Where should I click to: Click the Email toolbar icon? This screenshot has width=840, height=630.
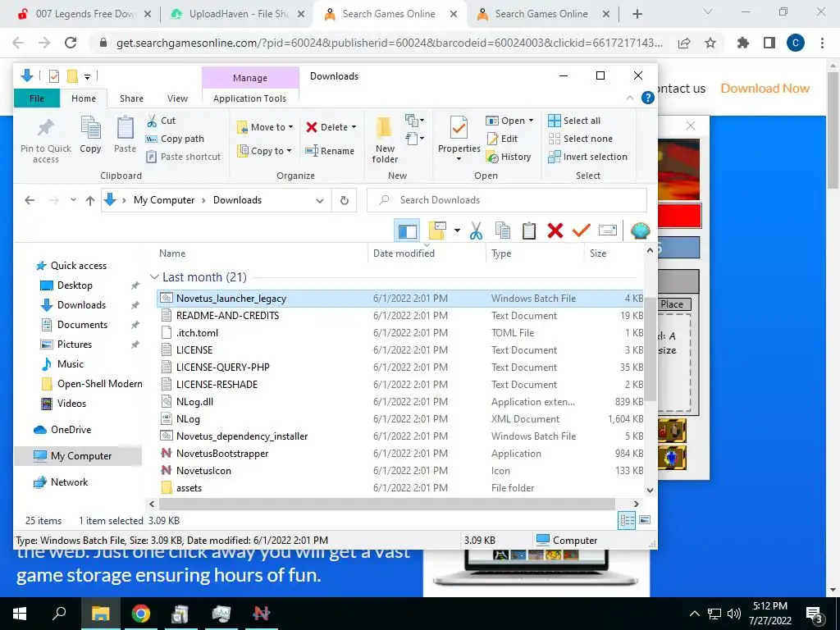[x=608, y=231]
